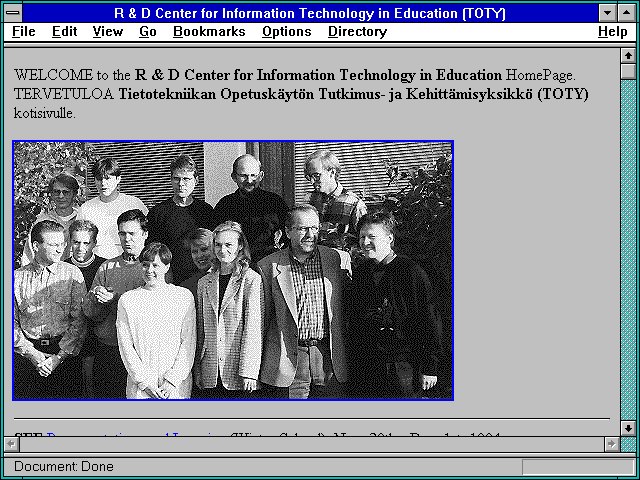Click the 'HomePage.' text
This screenshot has height=480, width=640.
(541, 75)
